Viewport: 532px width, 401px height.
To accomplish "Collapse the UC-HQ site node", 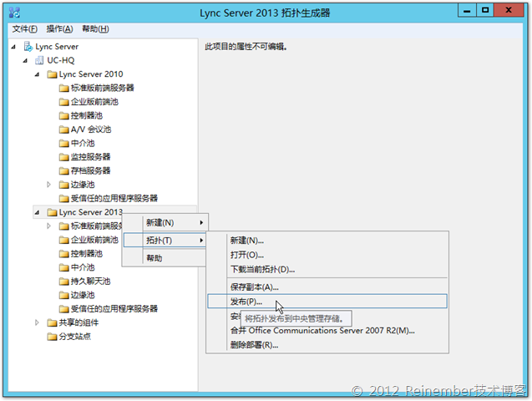I will [x=25, y=61].
